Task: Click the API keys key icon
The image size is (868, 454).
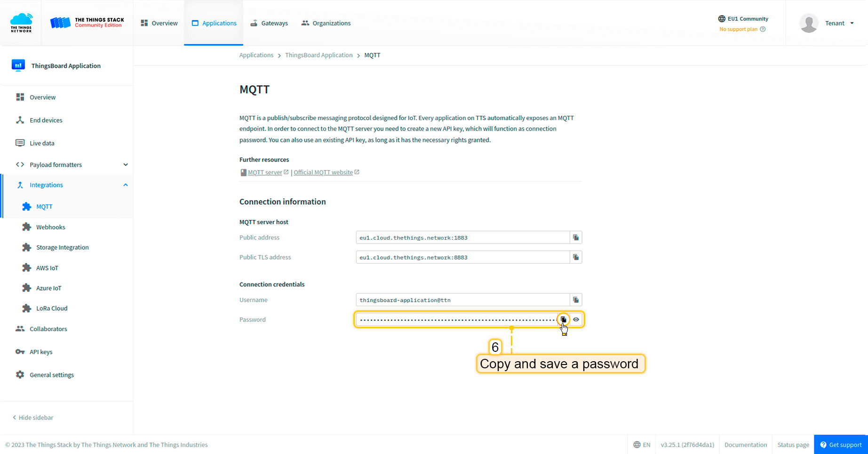Action: pos(20,352)
